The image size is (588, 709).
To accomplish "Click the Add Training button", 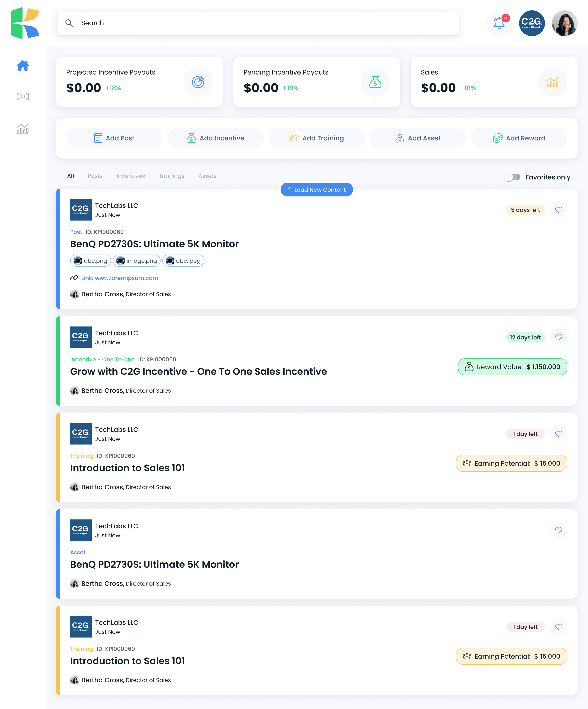I will point(316,138).
